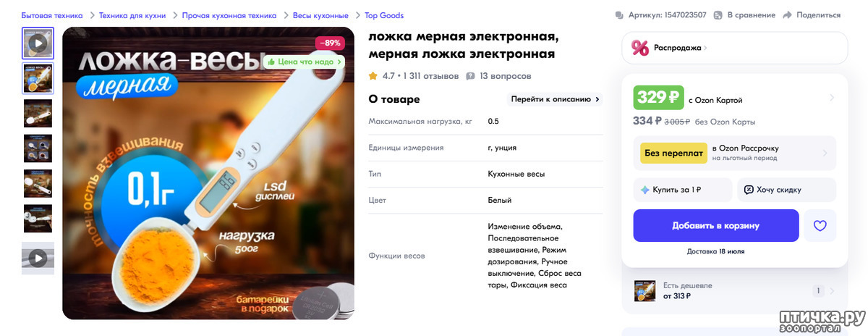Go to the Техника для кухни breadcrumb
Image resolution: width=868 pixels, height=336 pixels.
132,15
